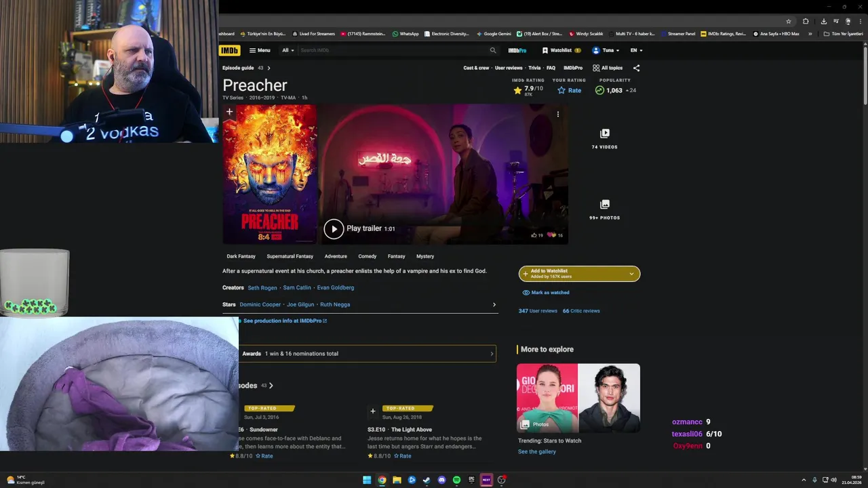The height and width of the screenshot is (488, 868).
Task: Open the 347 User reviews link
Action: click(x=538, y=311)
